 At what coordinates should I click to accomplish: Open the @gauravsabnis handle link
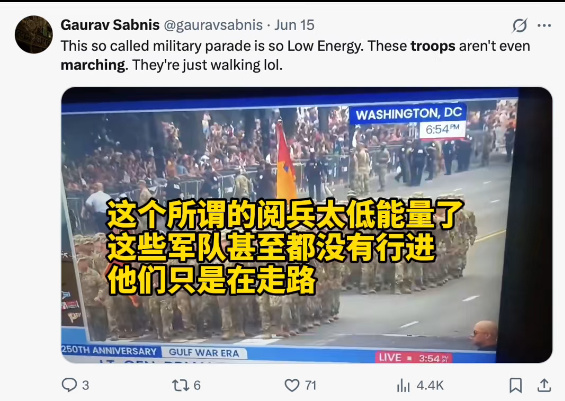point(213,25)
